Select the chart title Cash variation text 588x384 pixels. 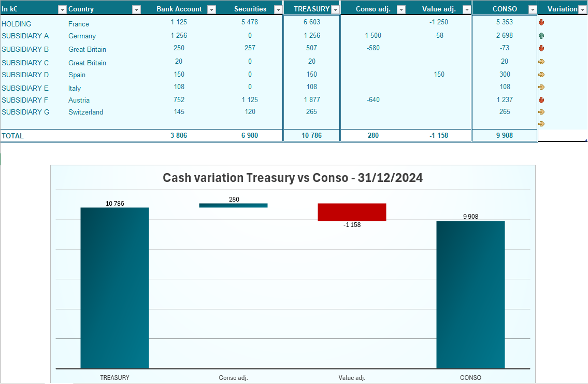(293, 178)
